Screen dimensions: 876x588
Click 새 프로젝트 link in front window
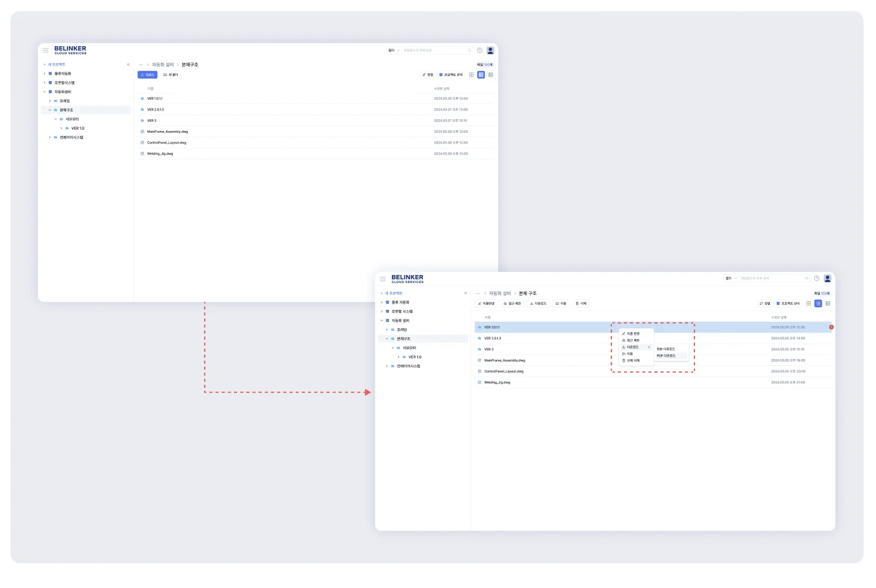tap(391, 293)
